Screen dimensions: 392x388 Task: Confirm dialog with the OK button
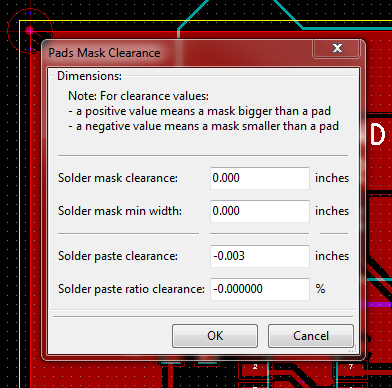(215, 336)
